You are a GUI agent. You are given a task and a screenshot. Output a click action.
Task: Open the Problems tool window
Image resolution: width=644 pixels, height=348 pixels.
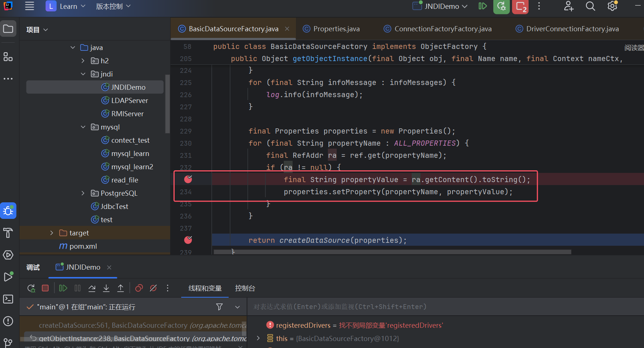(x=8, y=321)
